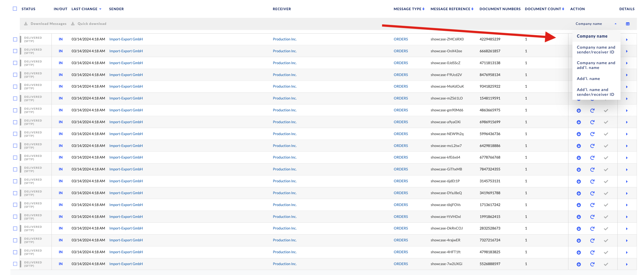
Task: Open the column layout grid icon
Action: [628, 24]
